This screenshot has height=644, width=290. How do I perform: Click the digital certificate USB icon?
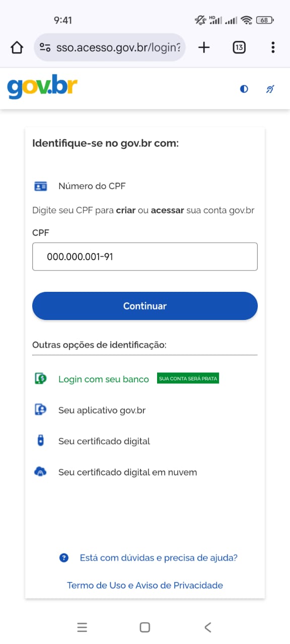pos(40,440)
